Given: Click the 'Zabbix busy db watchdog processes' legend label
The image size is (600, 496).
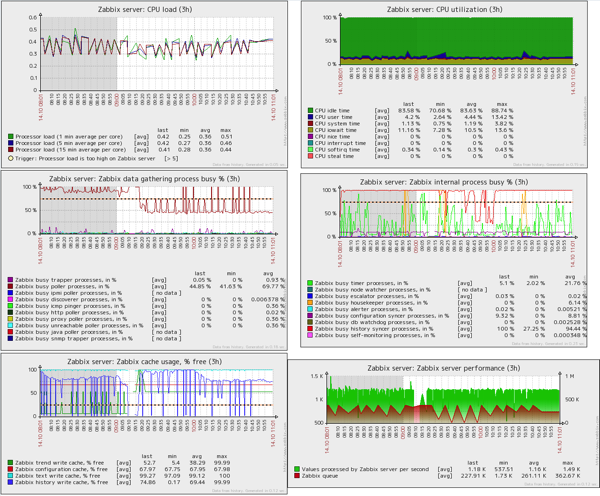Looking at the screenshot, I should coord(372,322).
